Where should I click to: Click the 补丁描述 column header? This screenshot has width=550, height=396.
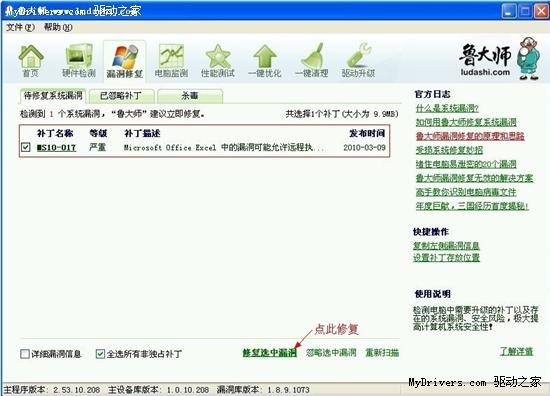142,133
